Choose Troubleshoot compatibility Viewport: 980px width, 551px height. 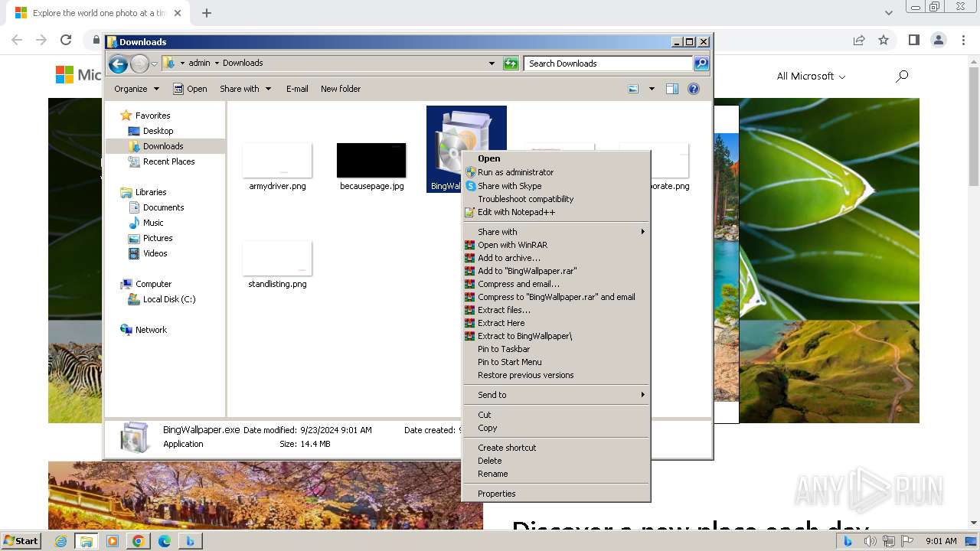point(557,199)
